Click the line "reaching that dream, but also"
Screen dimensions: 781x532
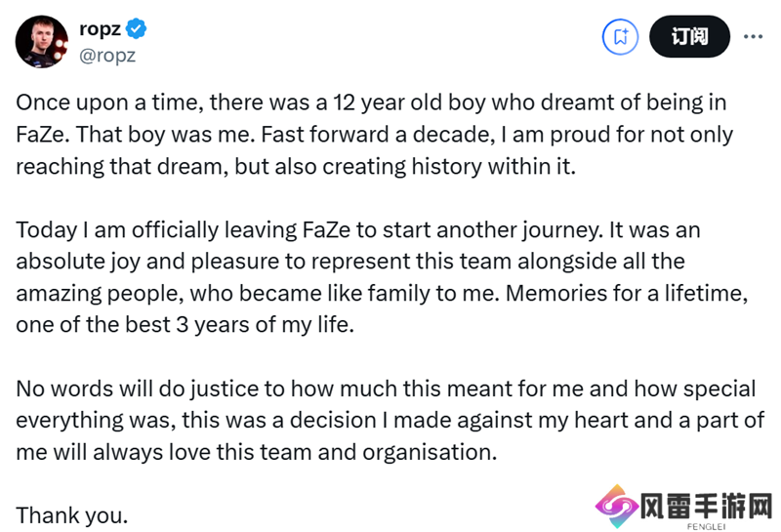point(296,166)
